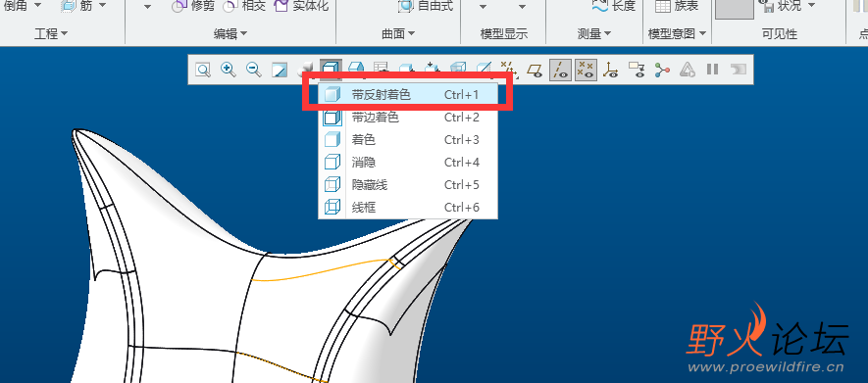Screen dimensions: 868x383
Task: Click the Zoom Out magnifier icon
Action: (x=254, y=70)
